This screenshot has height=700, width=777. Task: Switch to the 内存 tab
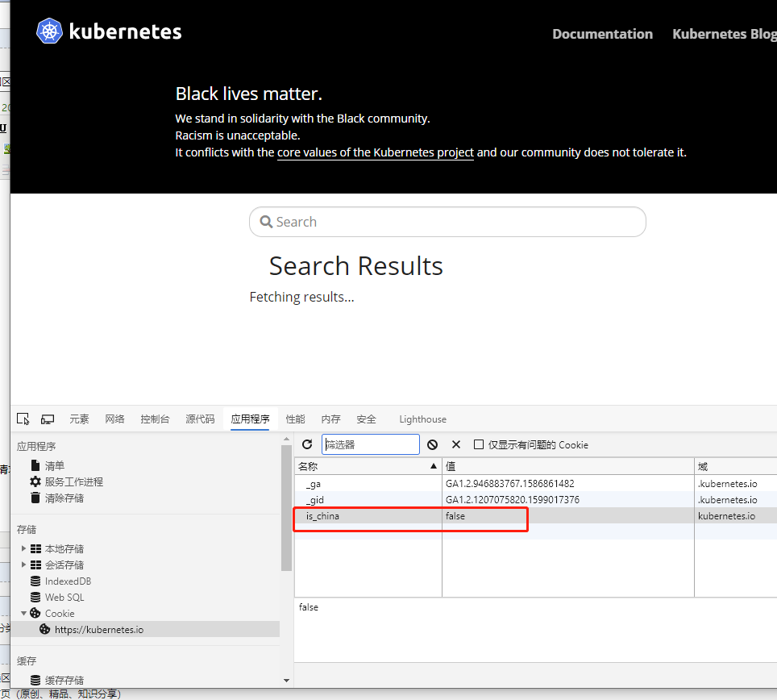point(331,419)
